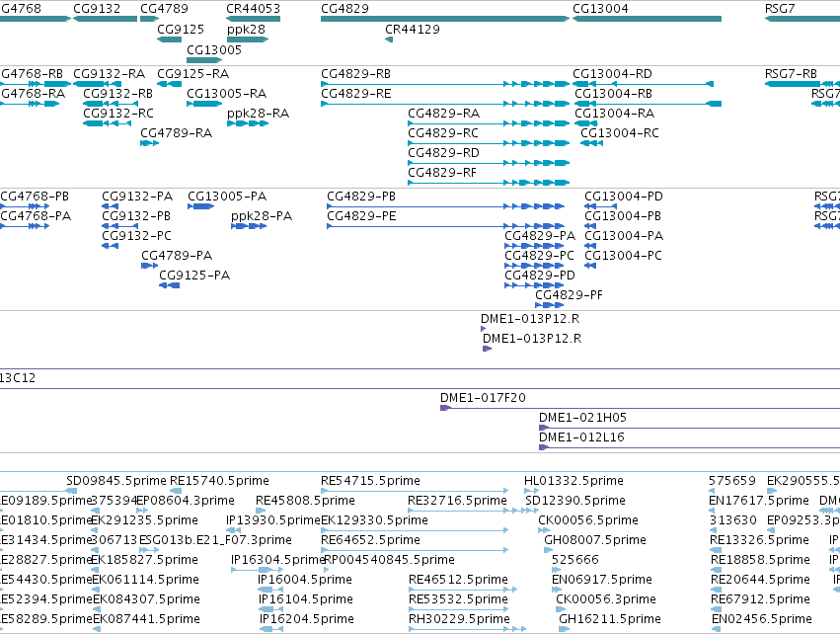The width and height of the screenshot is (840, 634).
Task: Open EST RE32716.5prime
Action: pos(457,501)
